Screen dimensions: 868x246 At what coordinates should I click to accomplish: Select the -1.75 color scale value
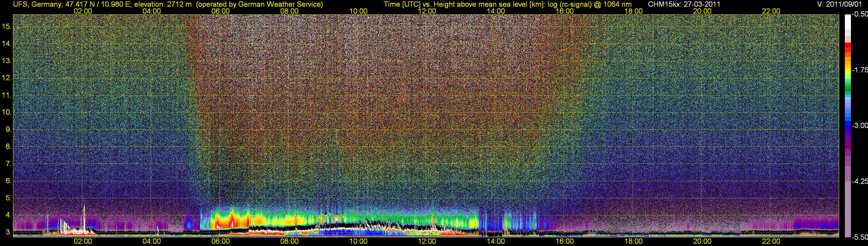[860, 70]
